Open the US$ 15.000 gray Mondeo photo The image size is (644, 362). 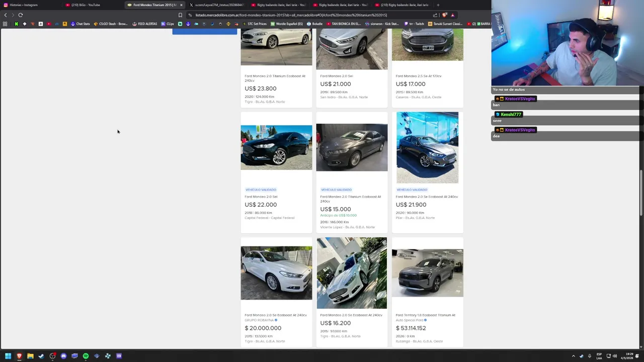click(x=352, y=147)
